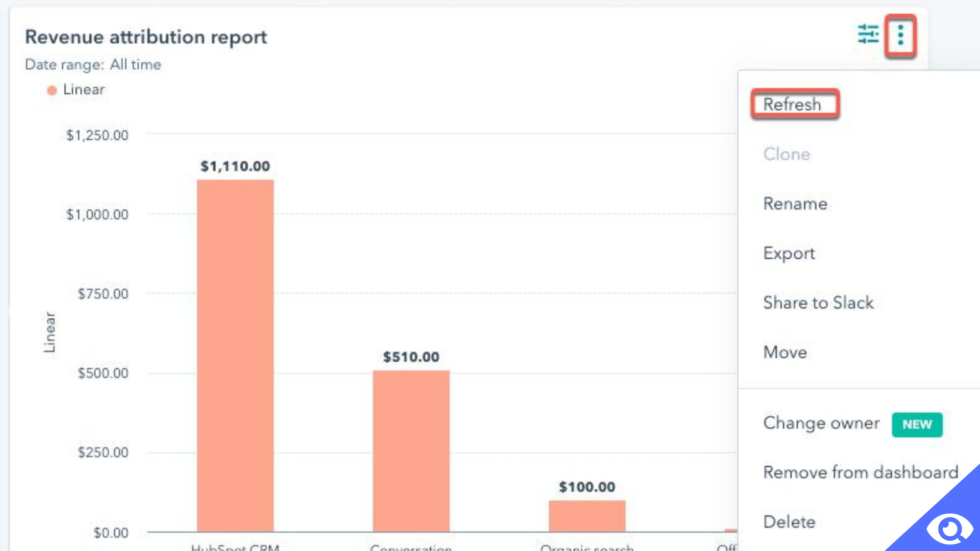980x551 pixels.
Task: Choose Remove from dashboard
Action: [861, 472]
